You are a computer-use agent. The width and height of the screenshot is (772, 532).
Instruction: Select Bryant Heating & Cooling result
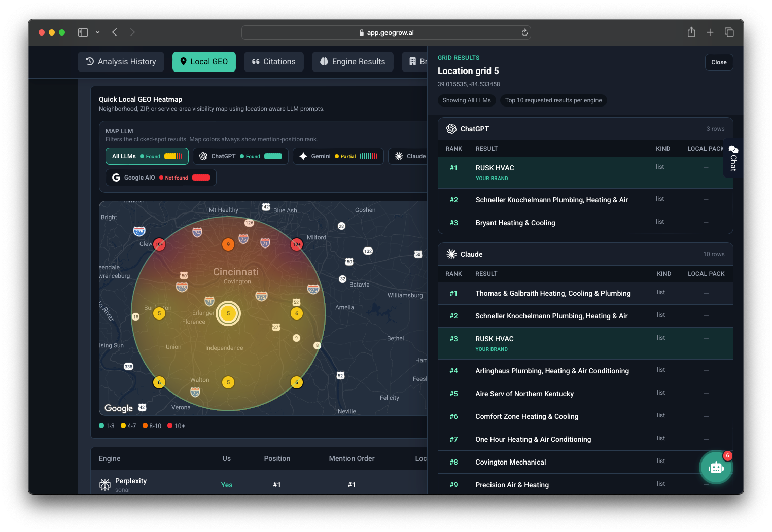click(585, 223)
